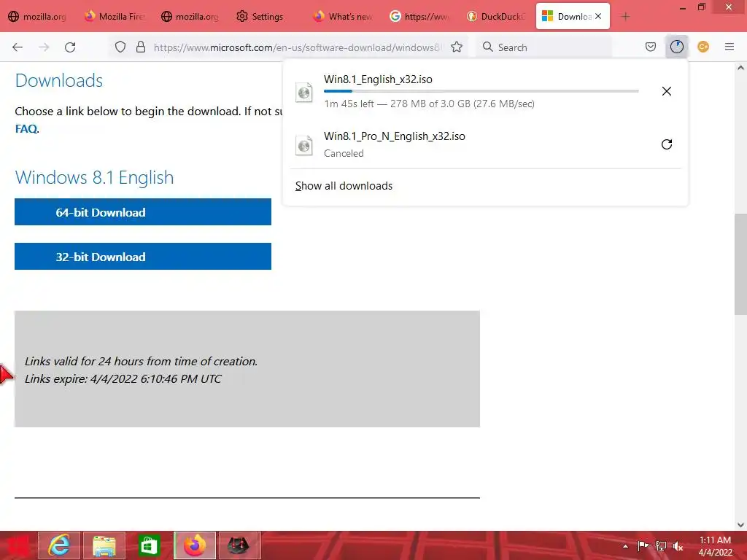
Task: Switch to the mozilla.org tab left of Settings
Action: click(190, 17)
